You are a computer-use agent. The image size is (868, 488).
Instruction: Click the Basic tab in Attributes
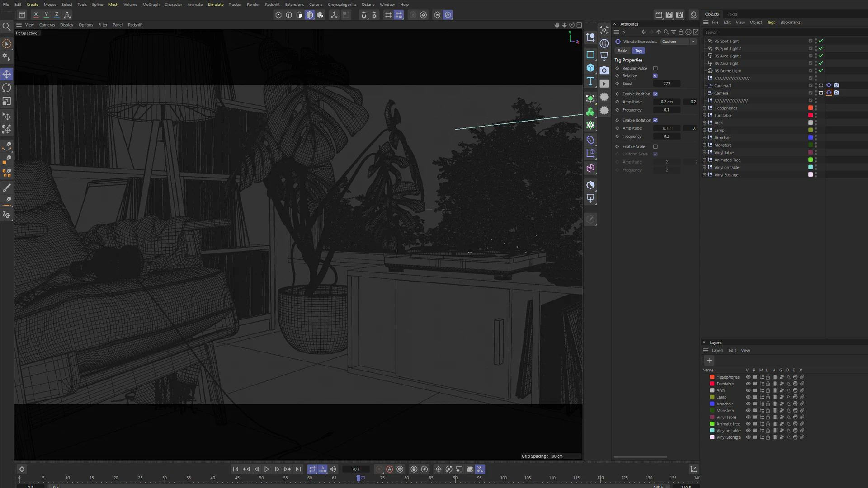coord(623,51)
